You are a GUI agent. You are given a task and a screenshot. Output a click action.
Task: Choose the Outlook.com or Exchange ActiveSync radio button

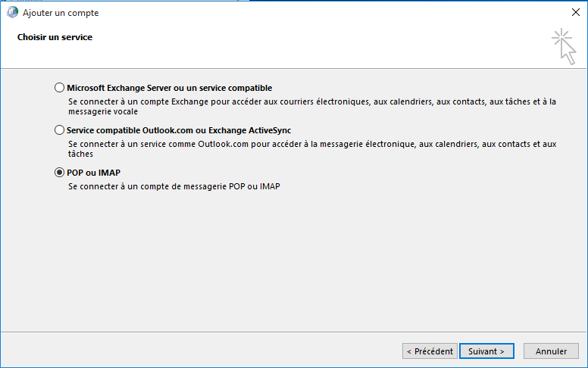[x=60, y=130]
